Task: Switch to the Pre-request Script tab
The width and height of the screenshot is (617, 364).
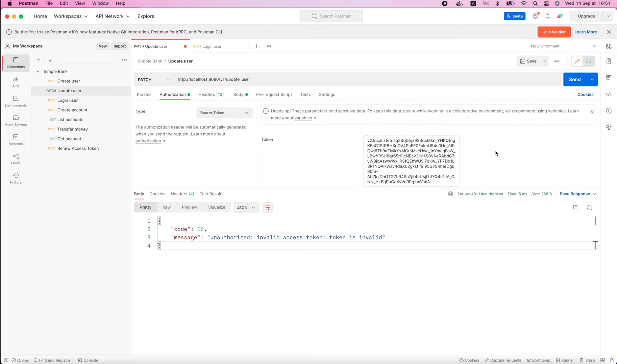Action: pos(274,95)
